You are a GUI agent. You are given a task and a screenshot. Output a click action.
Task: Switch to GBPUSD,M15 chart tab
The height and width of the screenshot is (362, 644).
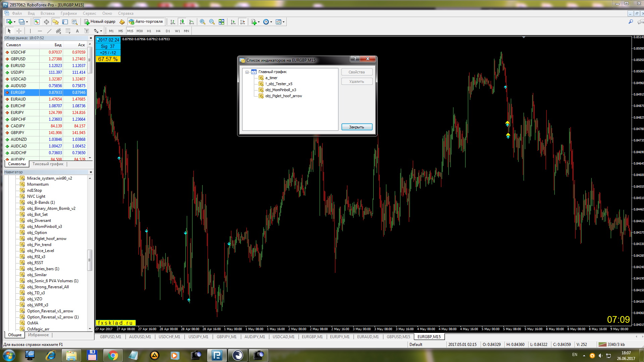(398, 337)
